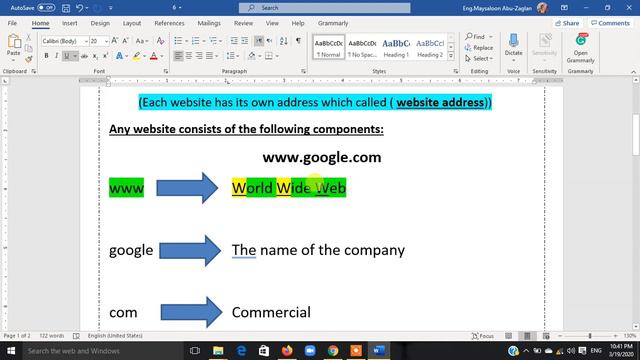
Task: Open highlight color dropdown arrow
Action: (x=144, y=56)
